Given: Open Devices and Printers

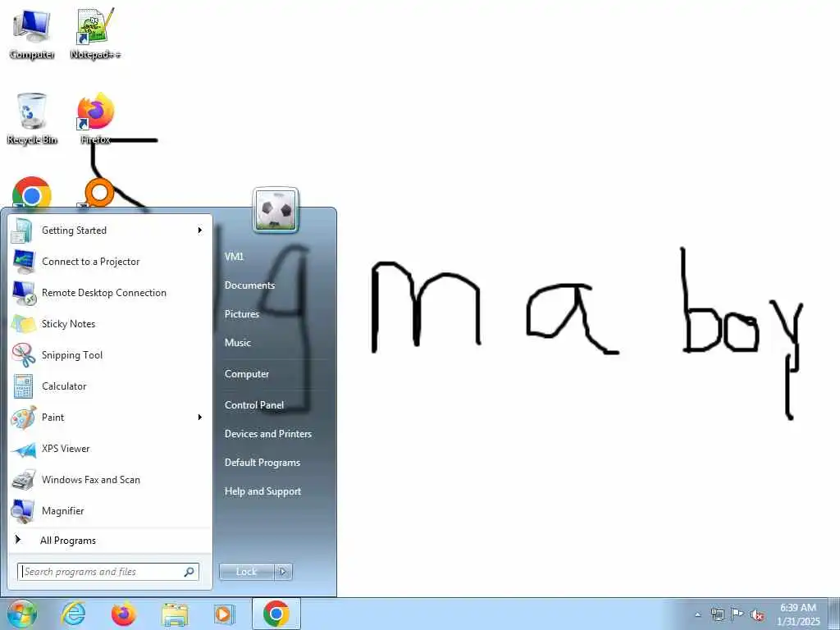Looking at the screenshot, I should 268,434.
